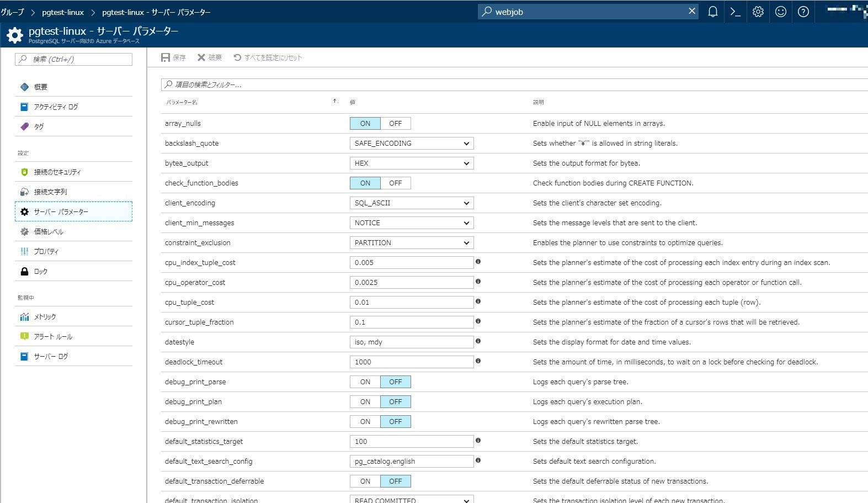This screenshot has height=503, width=868.
Task: Set debug_print_parse to ON
Action: 365,382
